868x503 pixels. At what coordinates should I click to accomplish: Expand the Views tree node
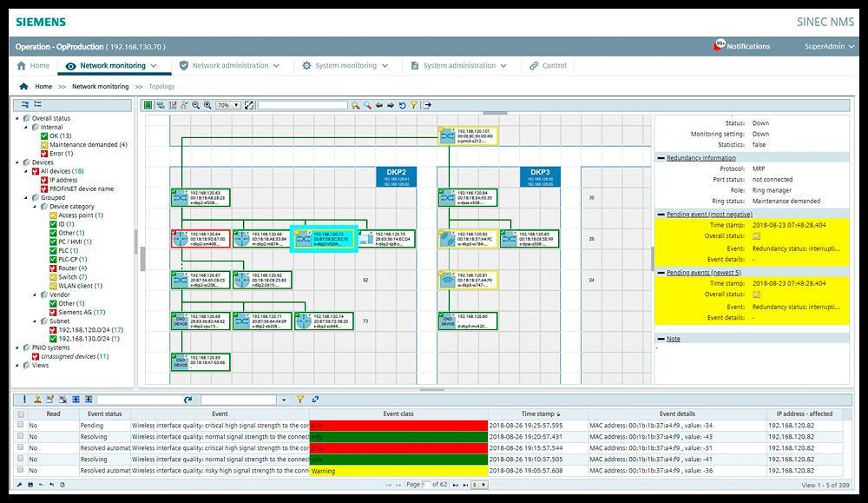point(17,365)
